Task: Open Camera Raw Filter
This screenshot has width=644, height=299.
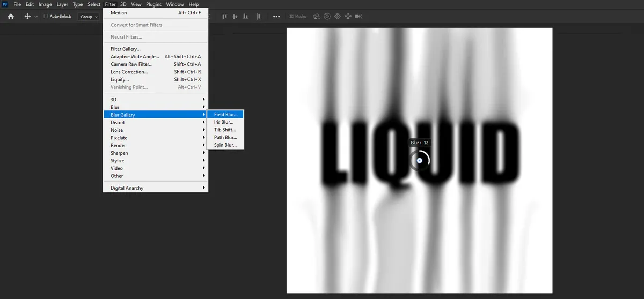Action: point(156,64)
